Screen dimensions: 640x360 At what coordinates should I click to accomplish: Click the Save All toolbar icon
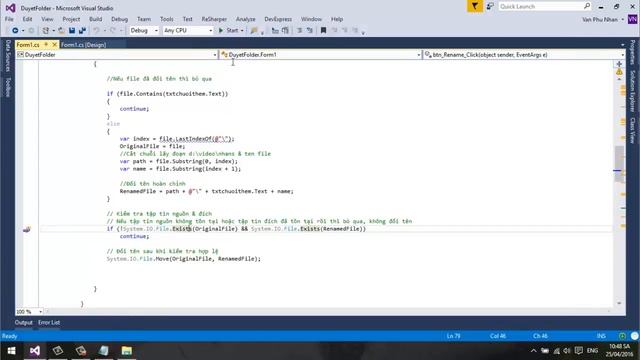pos(82,31)
